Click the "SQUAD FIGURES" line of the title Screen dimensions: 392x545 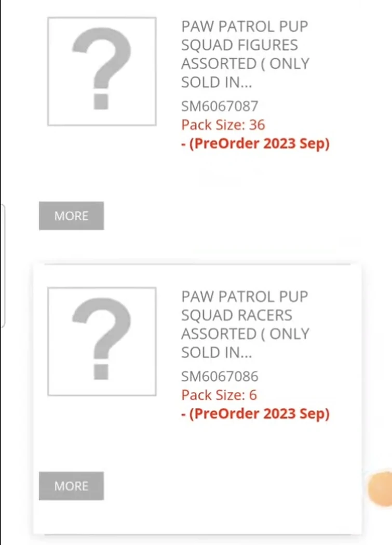tap(239, 45)
